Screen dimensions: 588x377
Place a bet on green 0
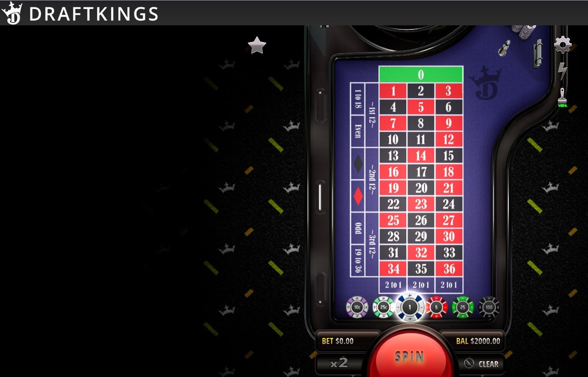421,75
